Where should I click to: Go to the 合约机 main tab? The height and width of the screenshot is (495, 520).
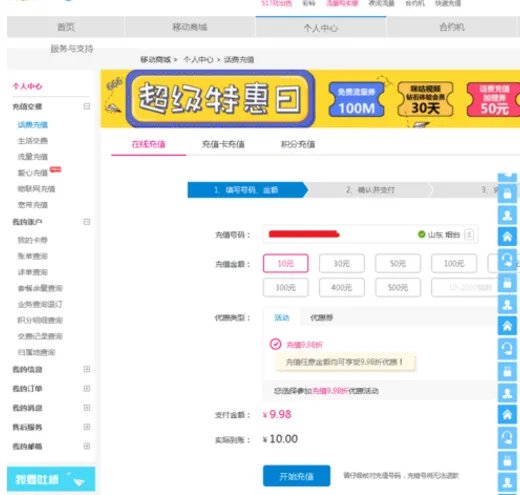click(x=452, y=27)
